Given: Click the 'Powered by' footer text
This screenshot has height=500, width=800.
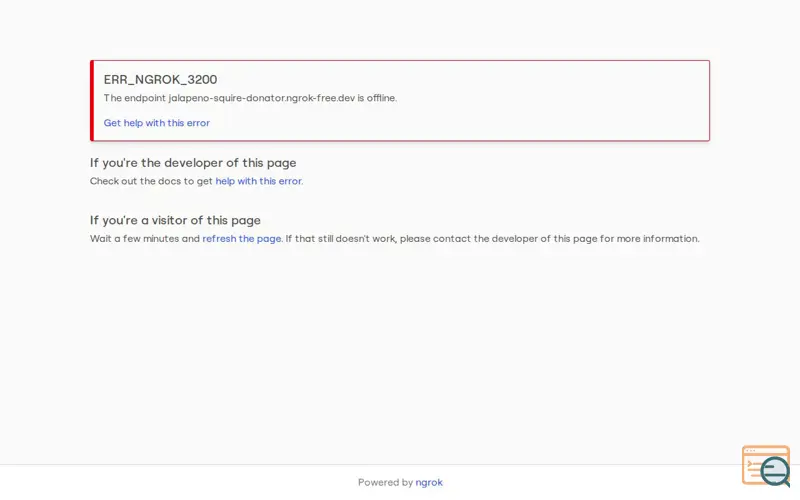Looking at the screenshot, I should click(x=385, y=483).
